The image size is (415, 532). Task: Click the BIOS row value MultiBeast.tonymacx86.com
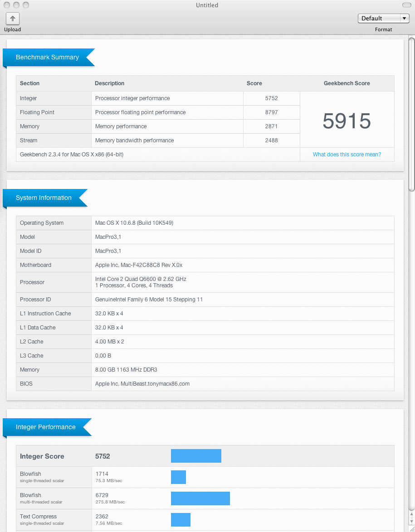click(x=142, y=384)
